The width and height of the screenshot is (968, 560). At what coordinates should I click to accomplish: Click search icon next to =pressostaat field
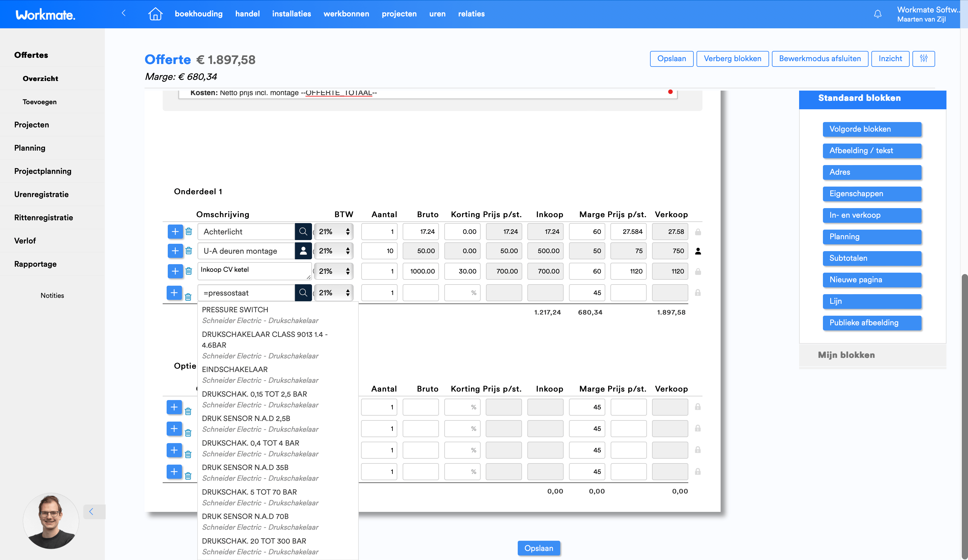point(303,293)
